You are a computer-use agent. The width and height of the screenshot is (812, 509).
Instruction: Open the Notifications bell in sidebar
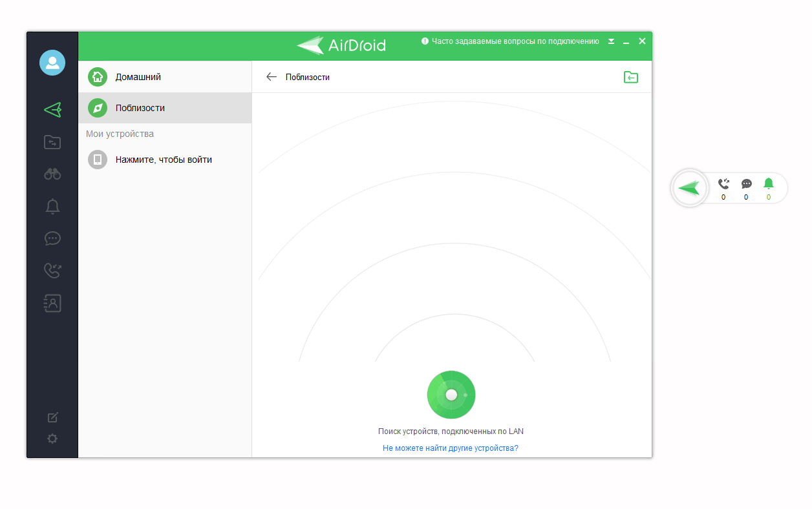click(x=52, y=206)
